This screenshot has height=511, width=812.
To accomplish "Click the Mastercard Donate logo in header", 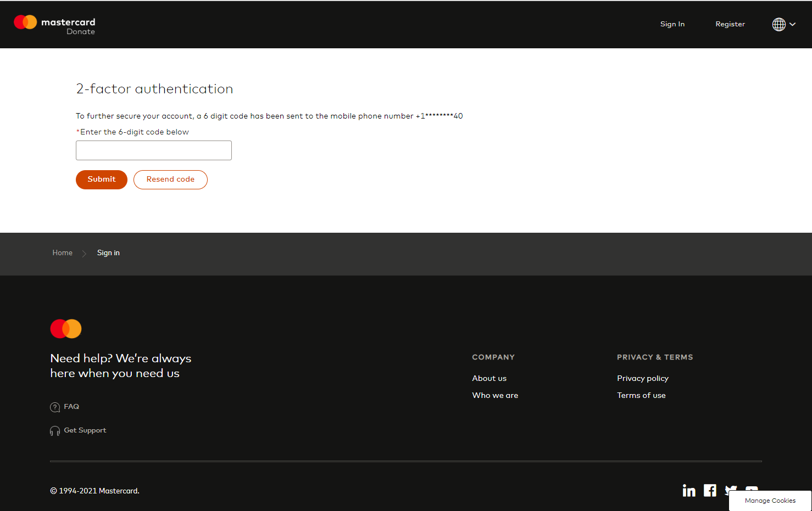I will pyautogui.click(x=54, y=25).
